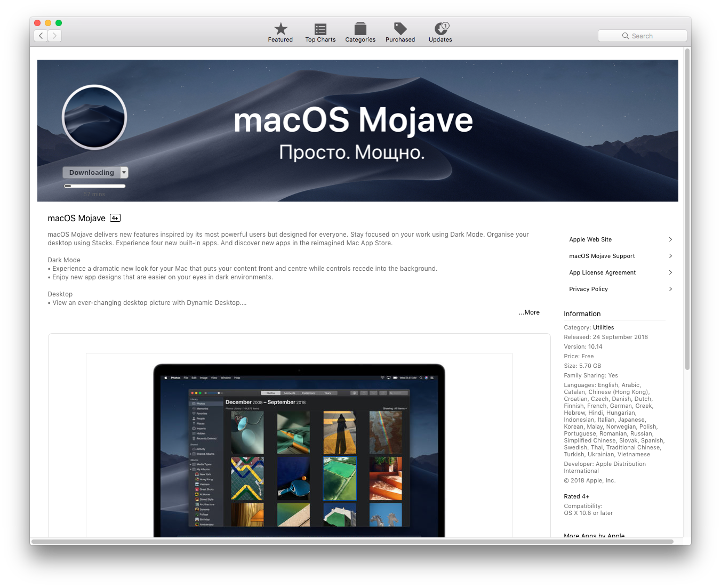Viewport: 721px width, 588px height.
Task: Click the Search field text area
Action: coord(642,36)
